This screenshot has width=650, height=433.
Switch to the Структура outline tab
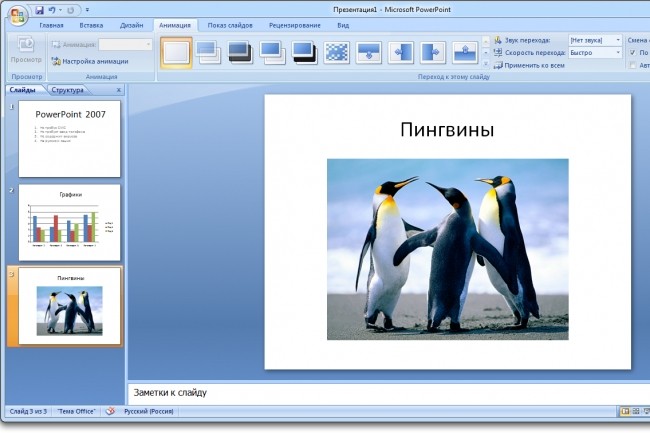pyautogui.click(x=68, y=90)
